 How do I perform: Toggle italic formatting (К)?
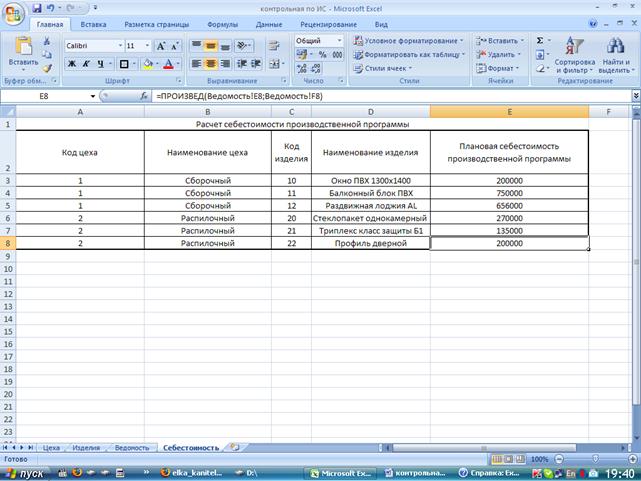pos(86,64)
